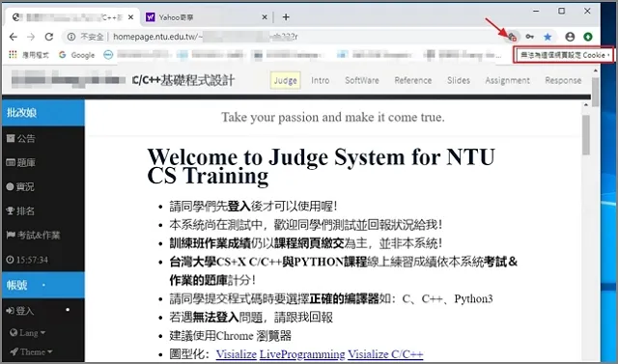Open the Visialize C/C++ link

(x=385, y=354)
